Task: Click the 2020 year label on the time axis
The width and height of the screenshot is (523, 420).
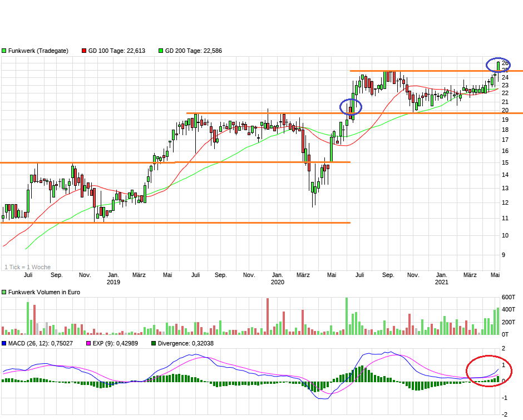Action: point(278,282)
